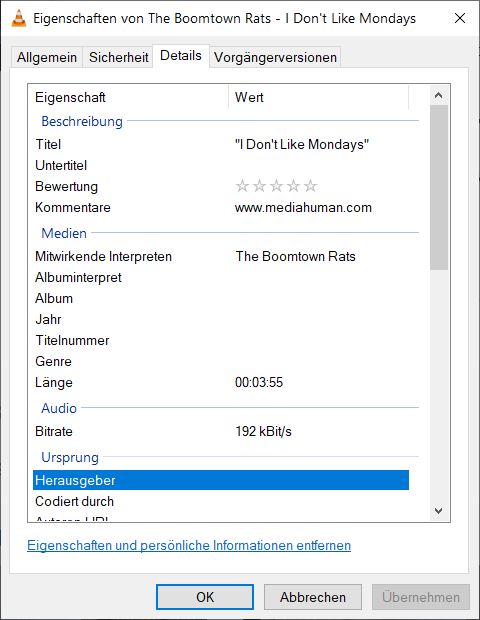The height and width of the screenshot is (620, 480).
Task: Open the Vorgängerversionen tab
Action: [275, 57]
